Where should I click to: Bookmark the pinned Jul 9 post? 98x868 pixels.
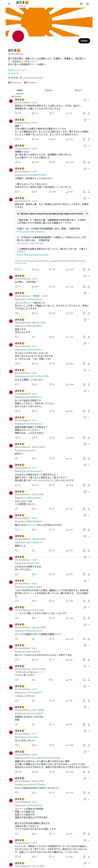pyautogui.click(x=84, y=114)
